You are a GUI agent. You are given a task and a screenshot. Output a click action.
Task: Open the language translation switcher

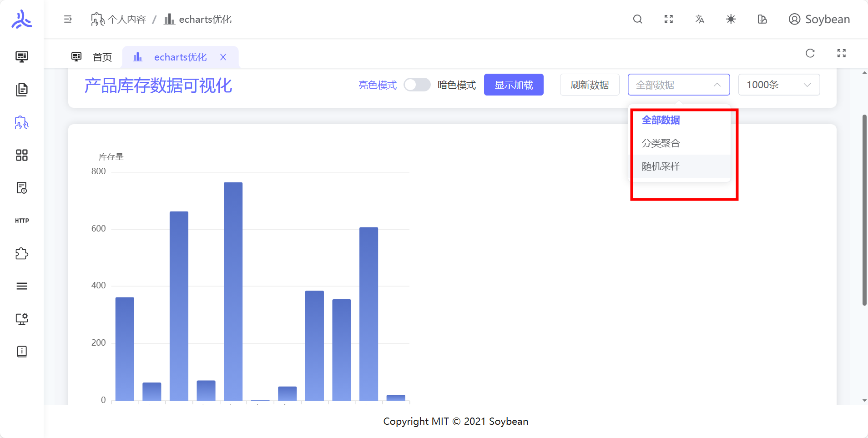[700, 19]
